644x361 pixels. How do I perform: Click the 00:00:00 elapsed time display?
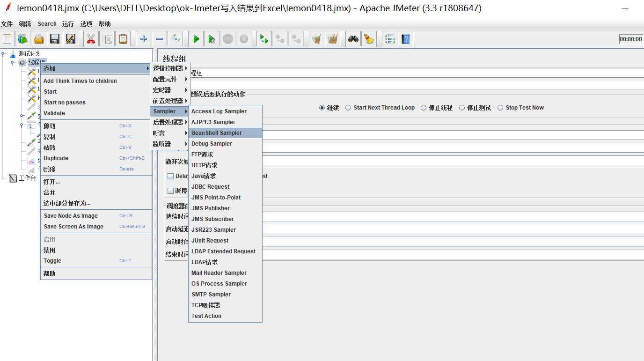[x=630, y=39]
